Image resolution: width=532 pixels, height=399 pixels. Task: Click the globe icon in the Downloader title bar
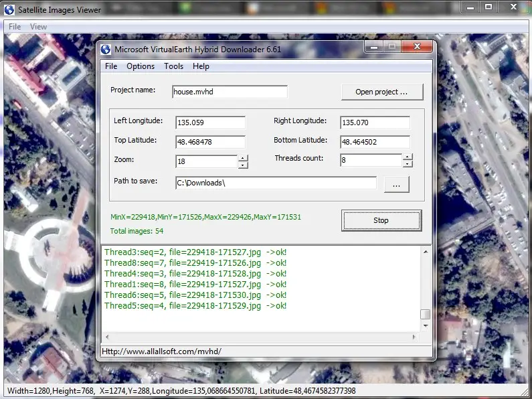click(106, 50)
